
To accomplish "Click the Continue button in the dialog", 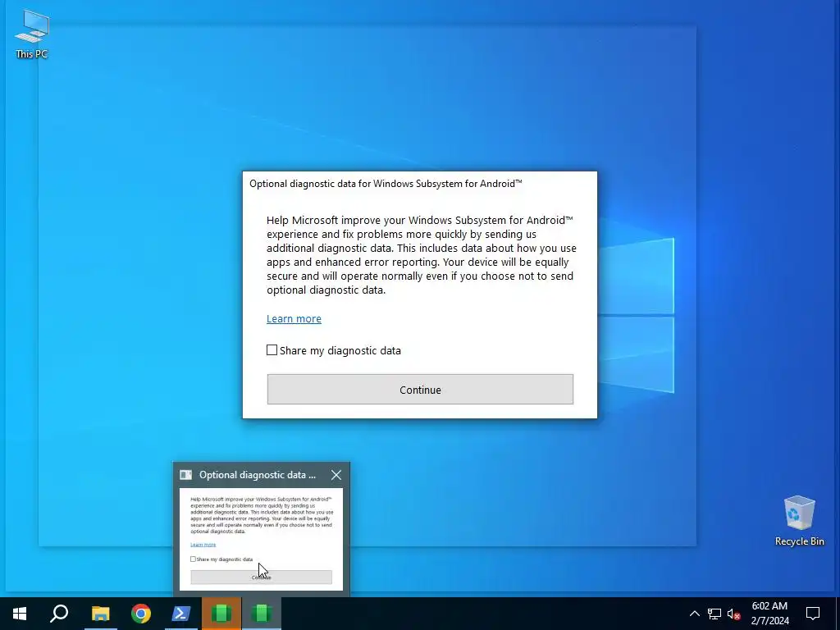I will 420,390.
